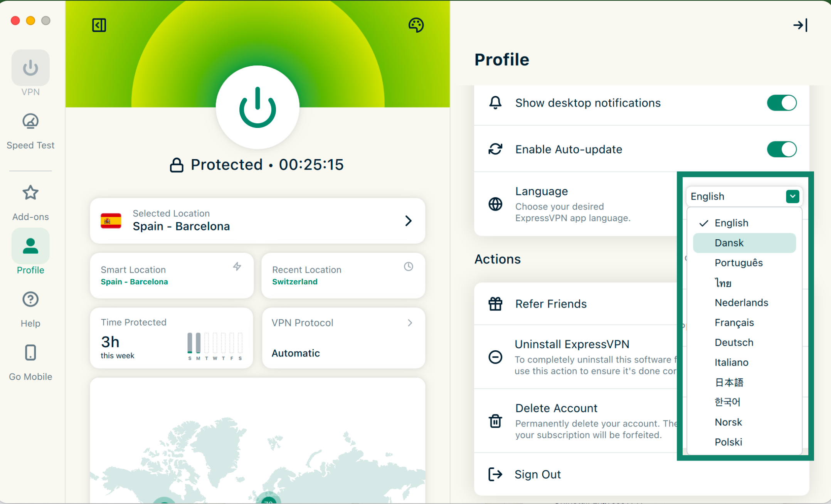Disable Show desktop notifications toggle
The width and height of the screenshot is (831, 504).
781,103
